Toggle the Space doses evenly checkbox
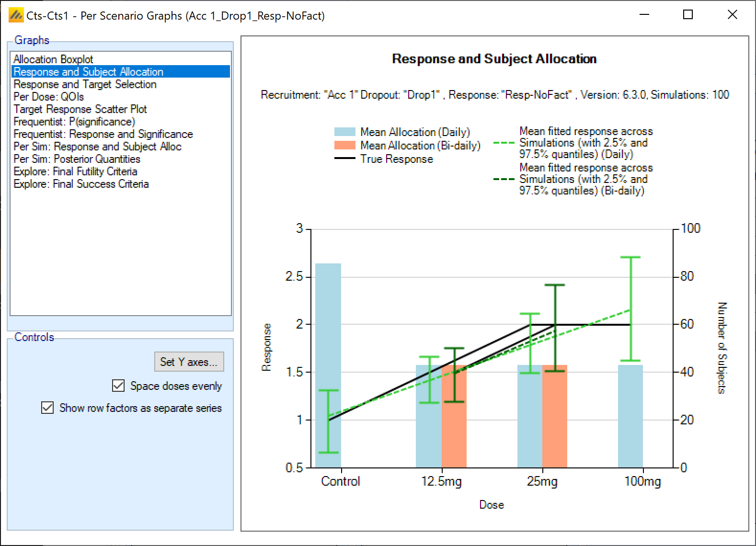Viewport: 756px width, 546px height. tap(118, 386)
